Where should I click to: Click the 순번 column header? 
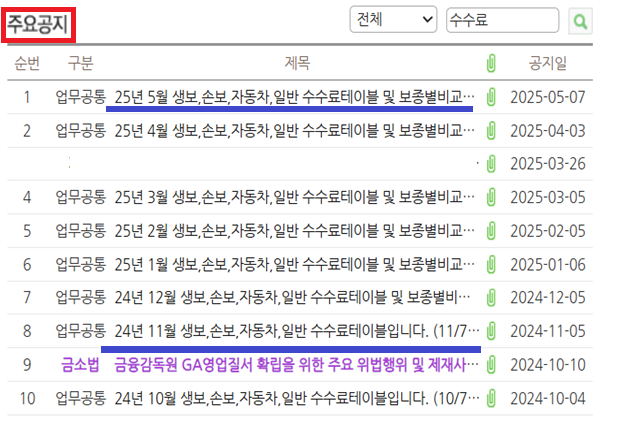tap(27, 63)
